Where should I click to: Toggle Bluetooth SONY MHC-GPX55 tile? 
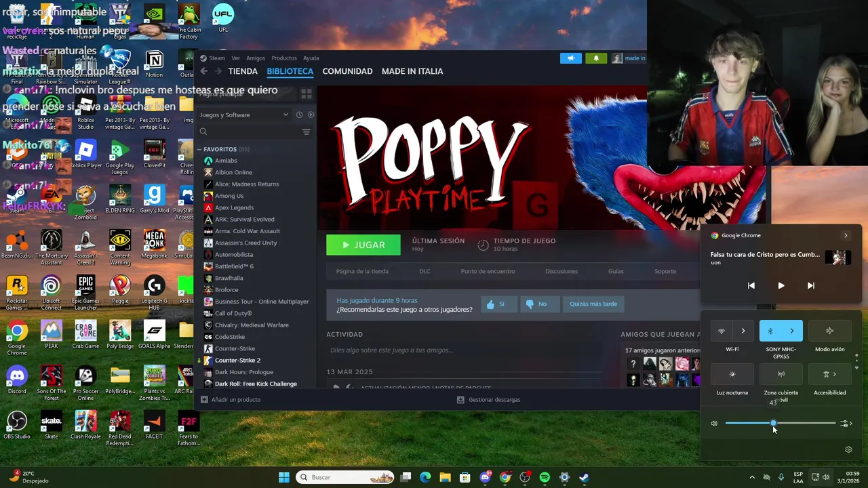(x=770, y=331)
